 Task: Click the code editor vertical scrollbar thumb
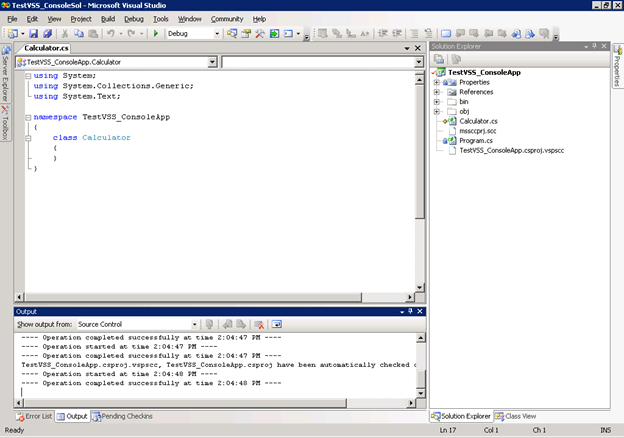point(419,152)
